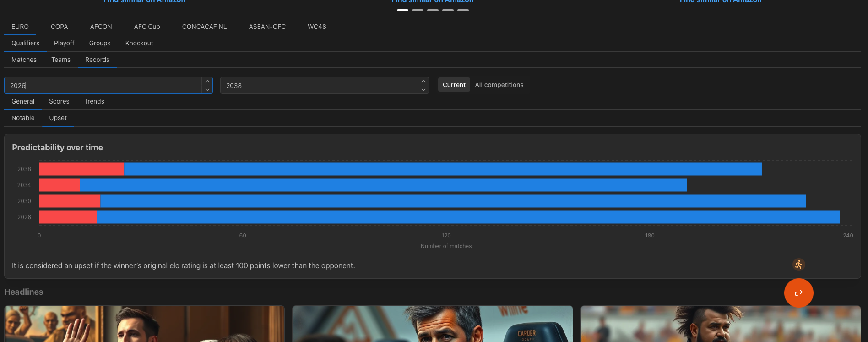Select the last carousel indicator dash

(x=463, y=10)
